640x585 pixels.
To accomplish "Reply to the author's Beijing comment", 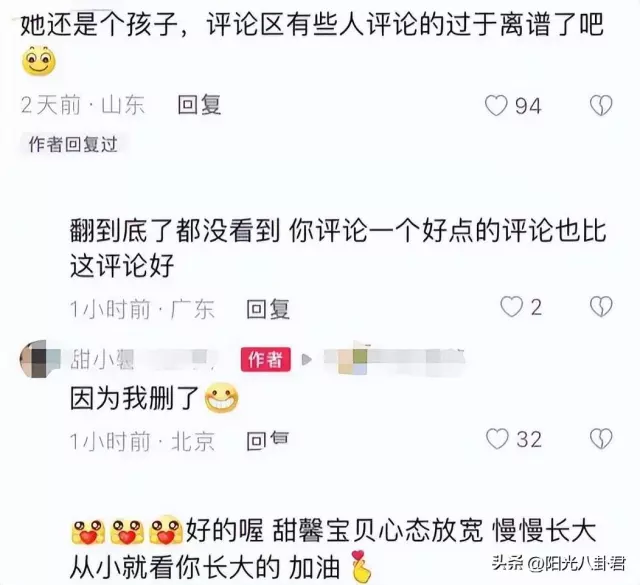I will [268, 441].
